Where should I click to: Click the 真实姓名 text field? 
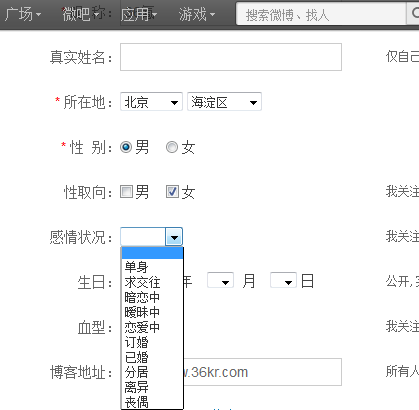[x=231, y=57]
